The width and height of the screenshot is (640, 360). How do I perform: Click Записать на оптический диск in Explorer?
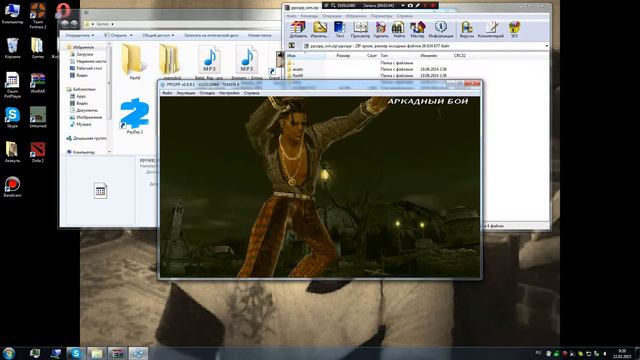pyautogui.click(x=211, y=36)
